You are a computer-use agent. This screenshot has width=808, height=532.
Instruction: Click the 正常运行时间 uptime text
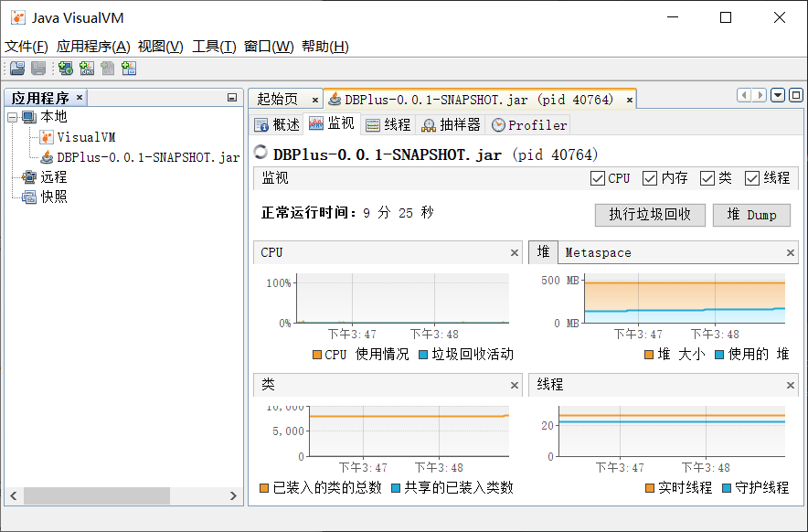[348, 213]
